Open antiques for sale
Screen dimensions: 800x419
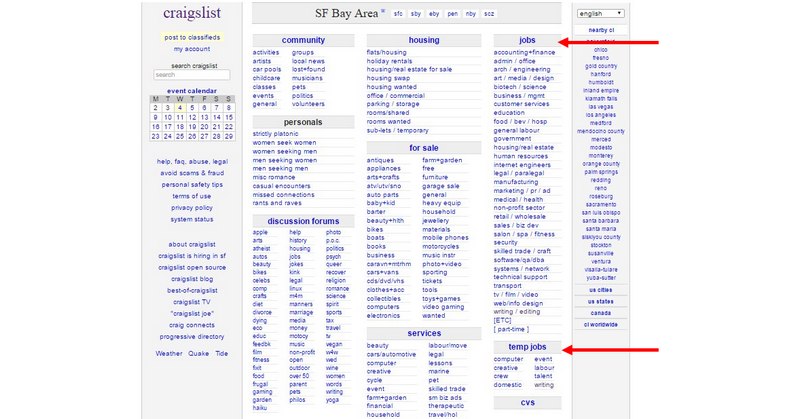(380, 160)
